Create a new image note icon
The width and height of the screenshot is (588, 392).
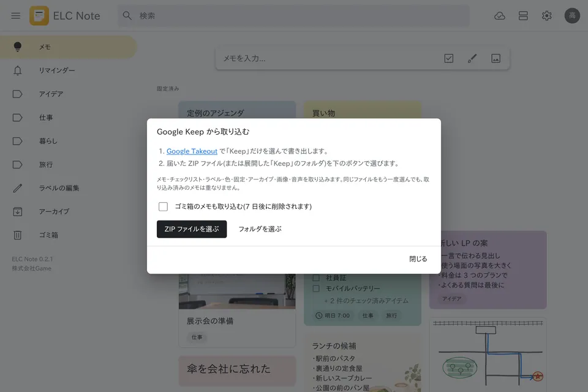[x=496, y=59]
